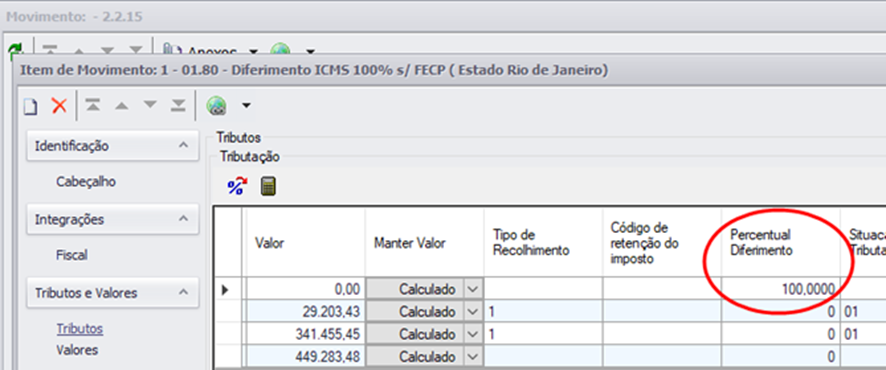This screenshot has height=370, width=886.
Task: Select Percentual Diferimento cell in 449.283,48 row
Action: click(780, 357)
